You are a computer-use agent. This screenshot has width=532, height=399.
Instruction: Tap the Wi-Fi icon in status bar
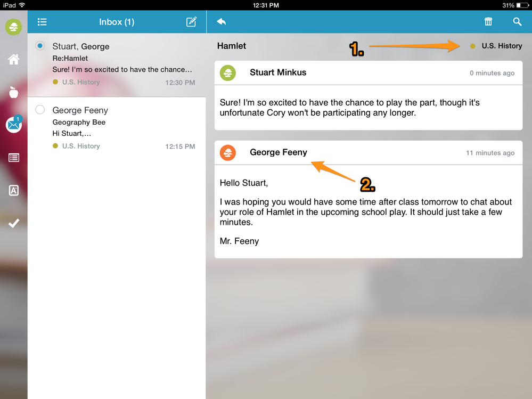coord(22,5)
